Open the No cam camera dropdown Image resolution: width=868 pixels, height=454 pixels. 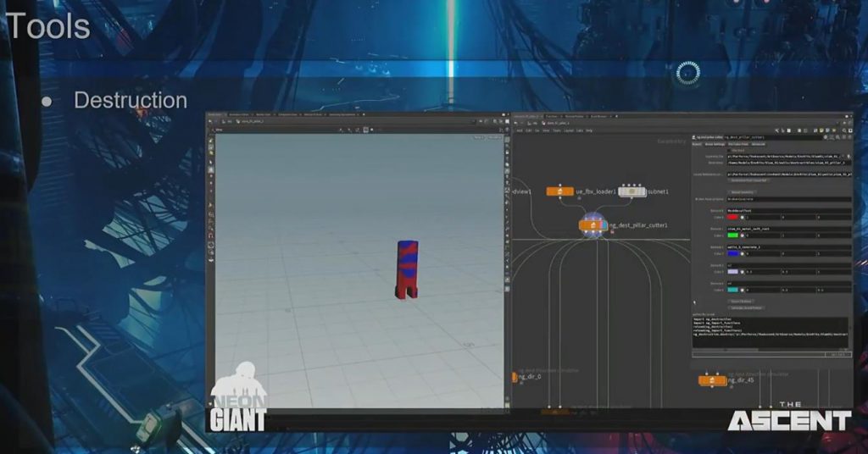click(495, 137)
